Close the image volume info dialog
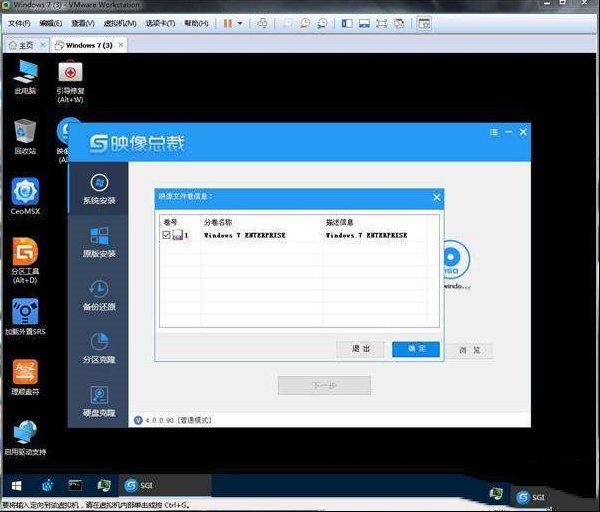This screenshot has height=512, width=600. [436, 197]
